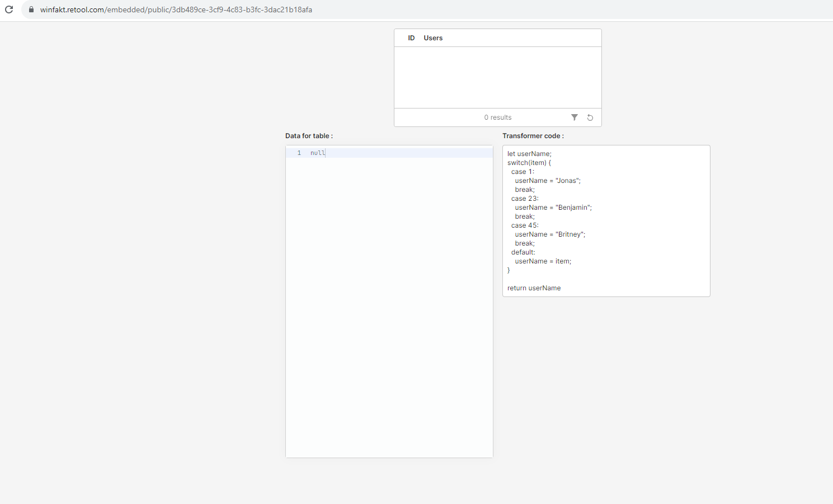Click the userName = "Jonas" code line
The width and height of the screenshot is (833, 504).
tap(548, 181)
